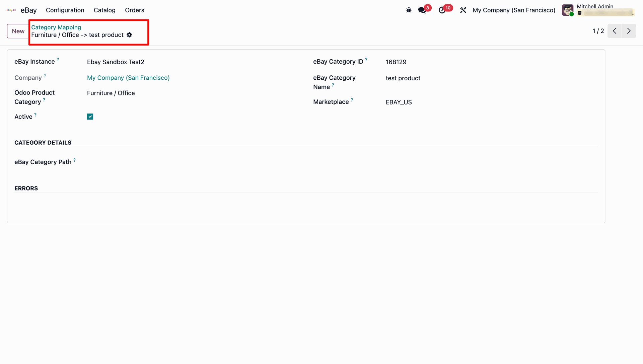Open the messages conversations icon

tap(422, 10)
